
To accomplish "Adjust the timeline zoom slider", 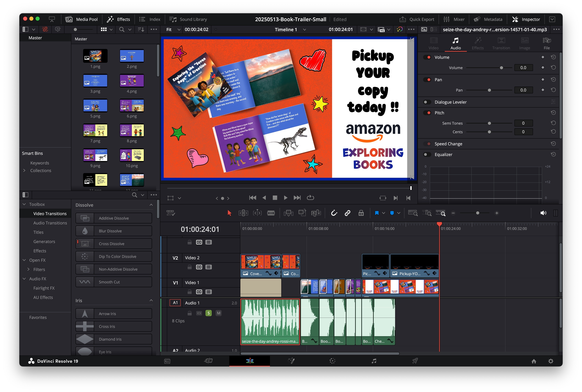I will [474, 213].
